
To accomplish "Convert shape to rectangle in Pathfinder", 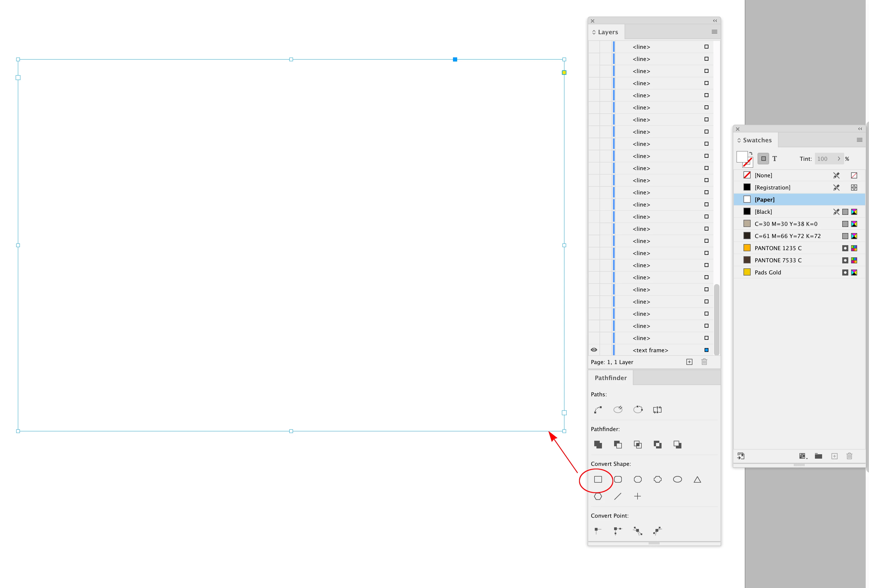I will [598, 479].
